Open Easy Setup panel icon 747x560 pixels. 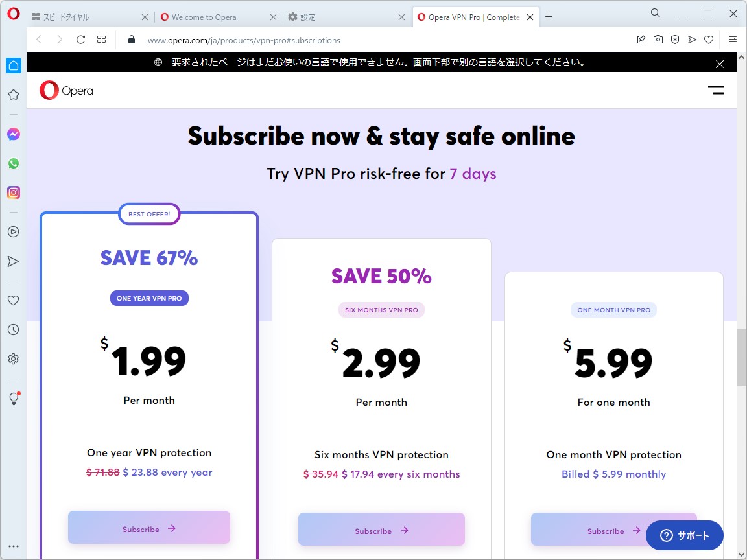pos(733,40)
